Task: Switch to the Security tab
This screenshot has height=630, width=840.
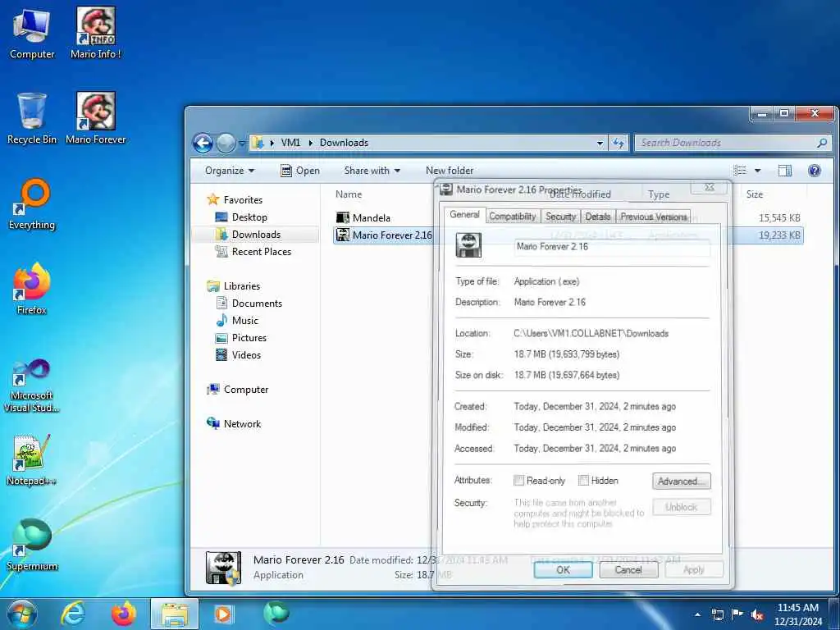Action: (560, 217)
